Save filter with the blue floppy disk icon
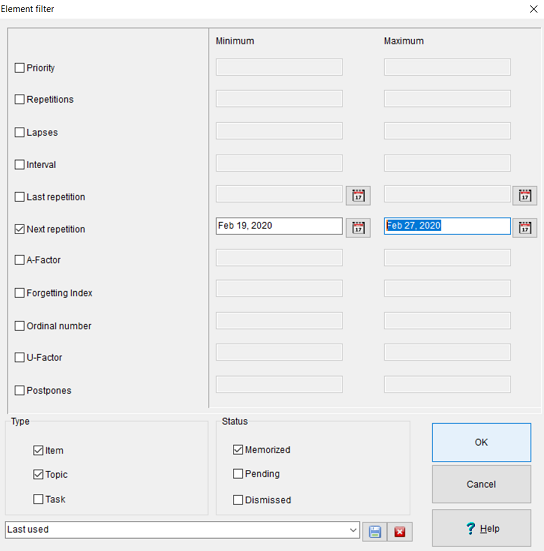This screenshot has width=544, height=551. 375,532
